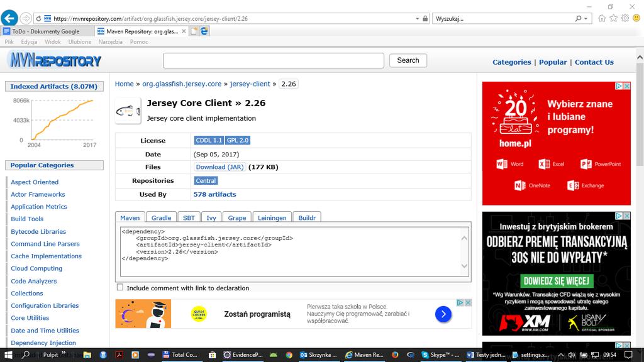Open a new tab with the blank tab button
The image size is (644, 362).
(194, 31)
